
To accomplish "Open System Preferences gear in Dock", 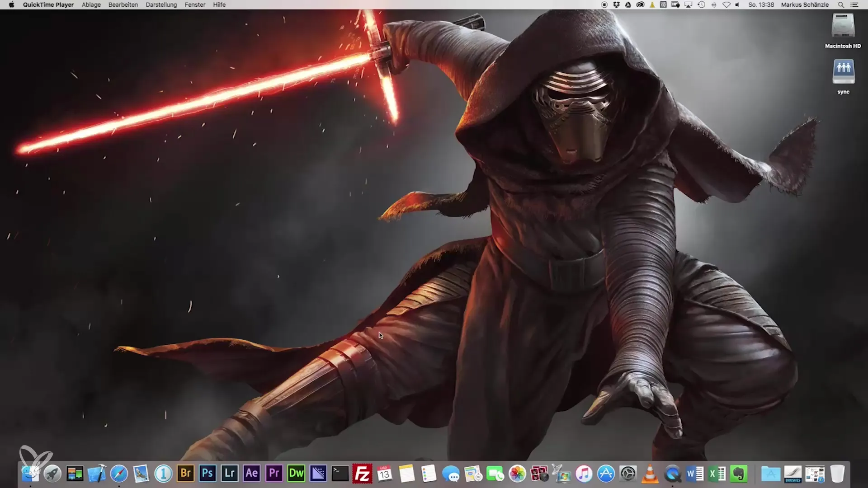I will tap(628, 474).
